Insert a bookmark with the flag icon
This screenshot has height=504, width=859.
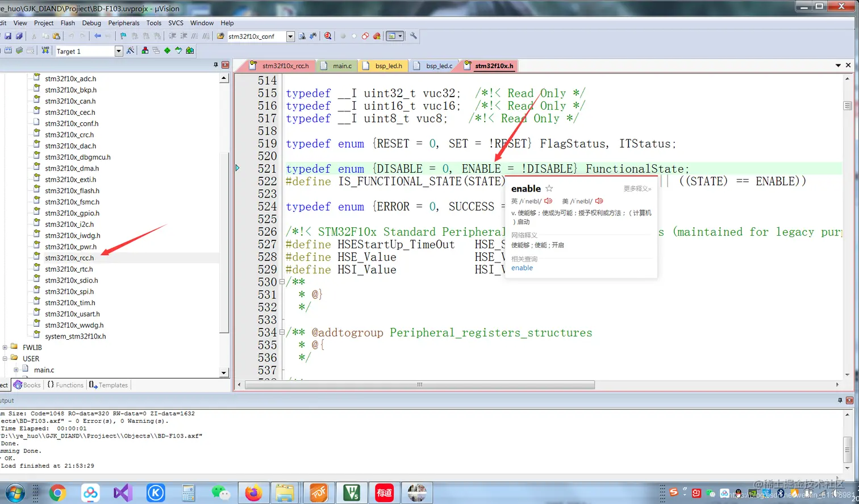pos(123,36)
